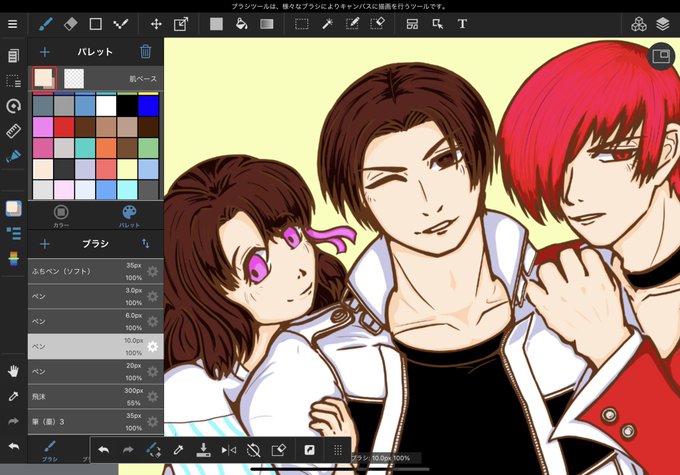Select the Hand pan tool in sidebar
This screenshot has width=680, height=475.
click(13, 371)
